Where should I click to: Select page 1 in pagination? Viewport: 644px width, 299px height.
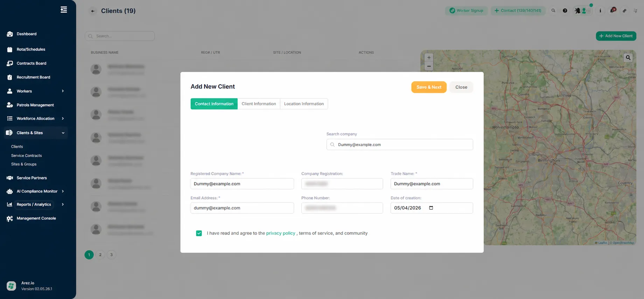coord(89,255)
